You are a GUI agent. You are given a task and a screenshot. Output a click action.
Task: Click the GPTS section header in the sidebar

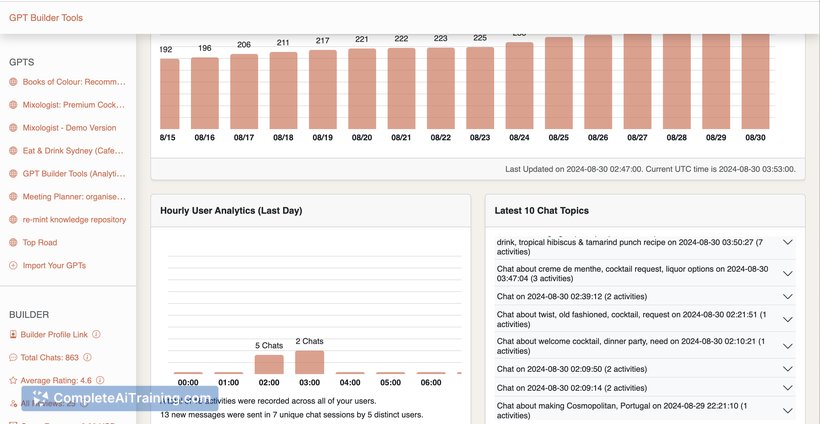pos(21,62)
